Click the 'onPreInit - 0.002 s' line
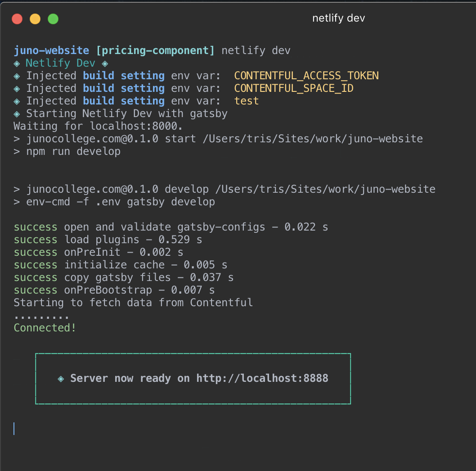Viewport: 476px width, 471px height. [99, 252]
